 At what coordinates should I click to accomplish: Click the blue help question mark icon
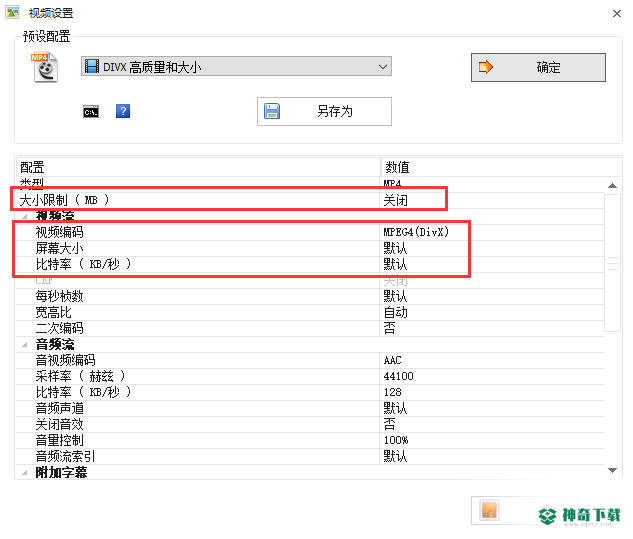[123, 111]
